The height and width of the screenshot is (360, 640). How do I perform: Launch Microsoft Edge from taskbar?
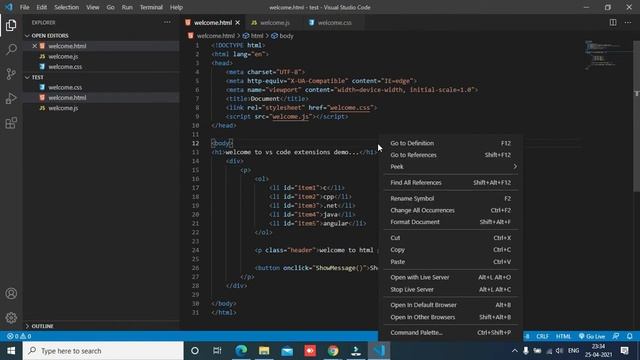point(241,351)
